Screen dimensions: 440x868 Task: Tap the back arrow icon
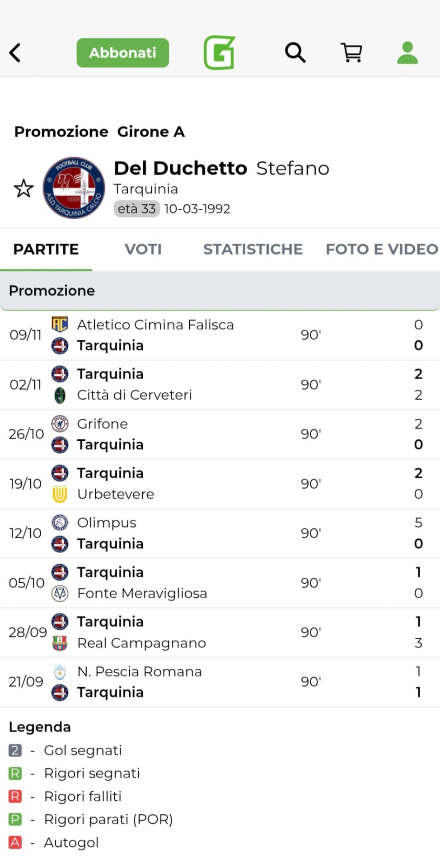[x=15, y=53]
